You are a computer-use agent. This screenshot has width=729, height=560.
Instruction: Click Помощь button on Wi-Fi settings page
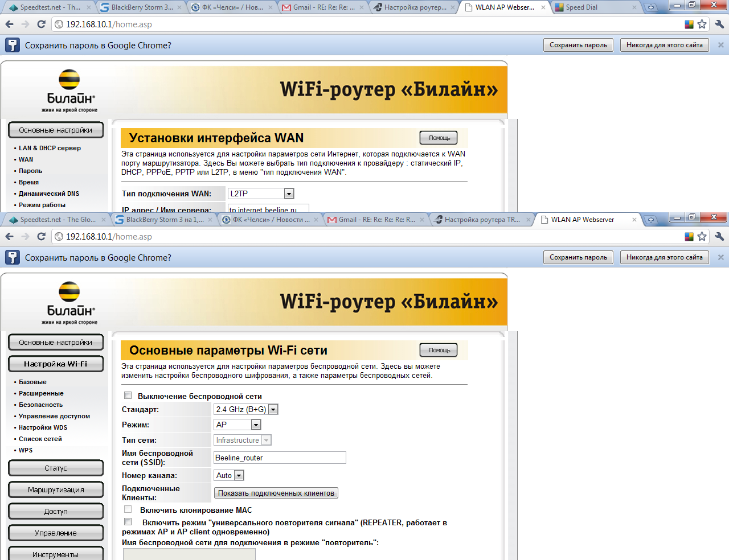tap(439, 350)
